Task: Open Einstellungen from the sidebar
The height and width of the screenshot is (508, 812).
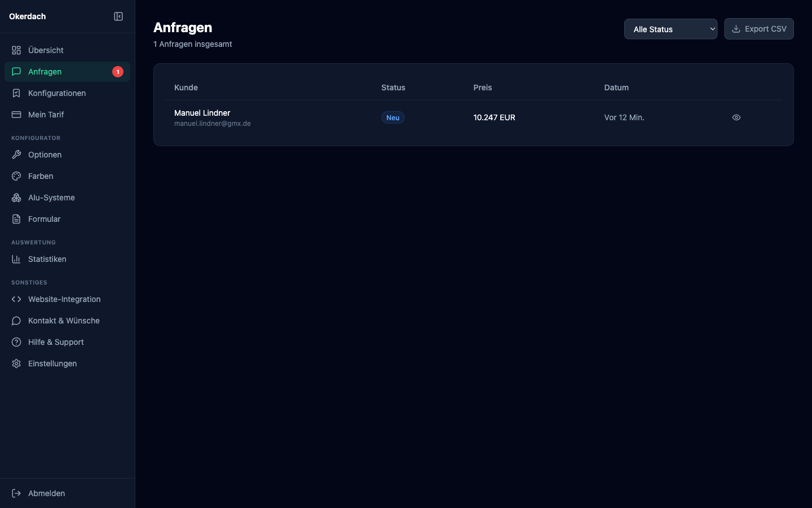Action: (52, 364)
